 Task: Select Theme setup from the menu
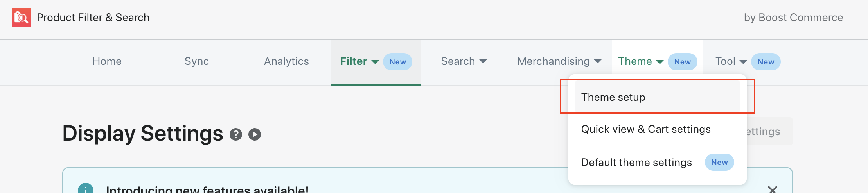coord(613,97)
